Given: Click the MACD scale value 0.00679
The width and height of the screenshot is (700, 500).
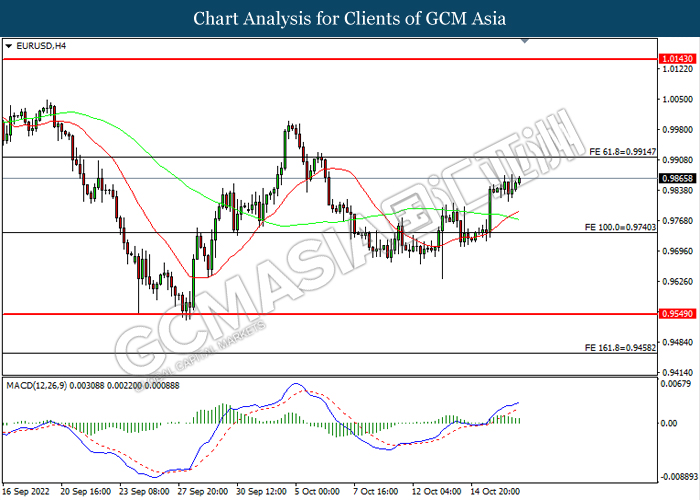Looking at the screenshot, I should coord(676,384).
